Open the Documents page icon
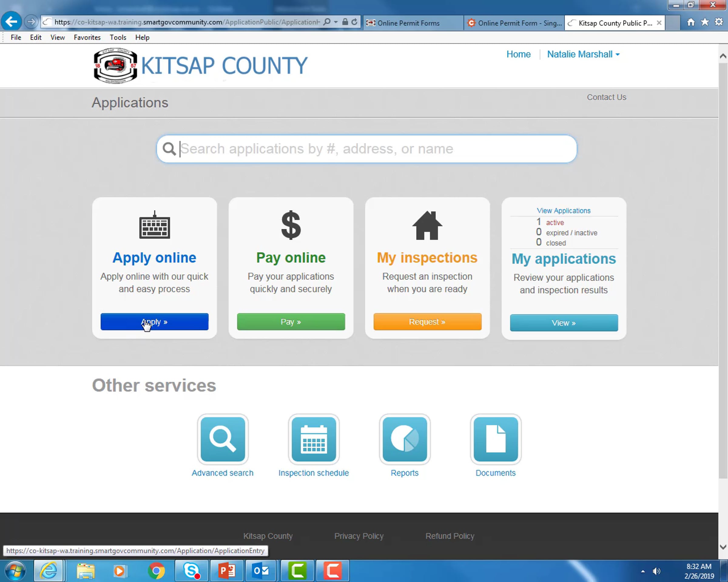The width and height of the screenshot is (728, 582). click(495, 439)
